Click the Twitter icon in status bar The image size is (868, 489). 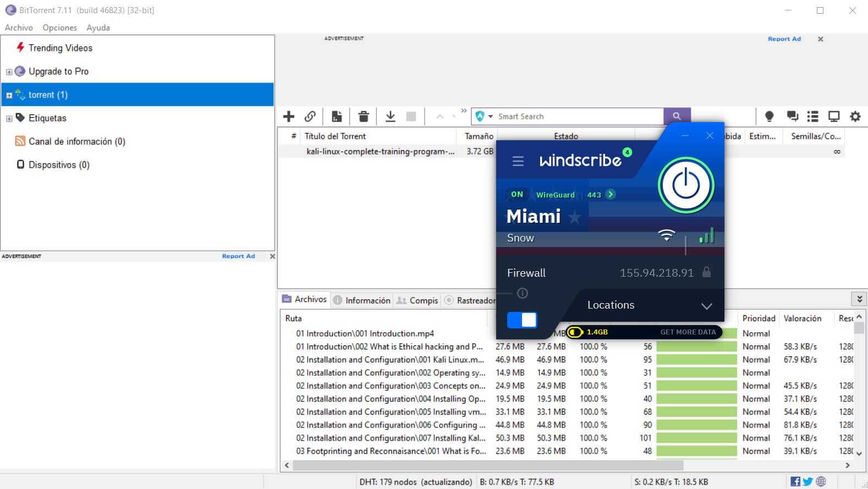click(x=807, y=482)
